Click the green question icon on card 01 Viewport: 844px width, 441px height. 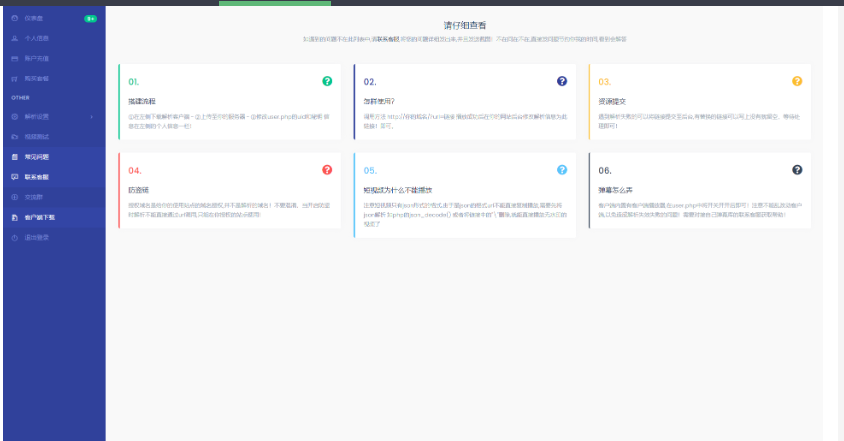[327, 81]
